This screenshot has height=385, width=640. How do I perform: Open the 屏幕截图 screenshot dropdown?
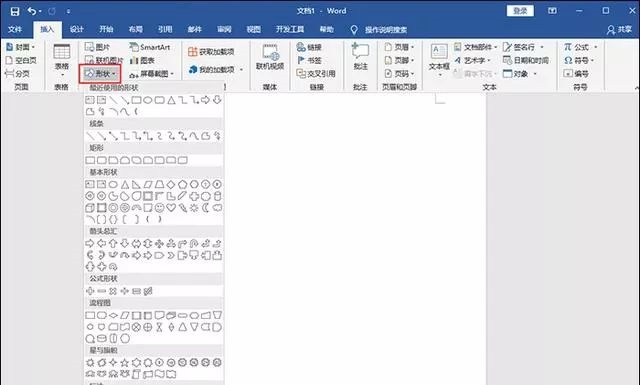coord(151,74)
